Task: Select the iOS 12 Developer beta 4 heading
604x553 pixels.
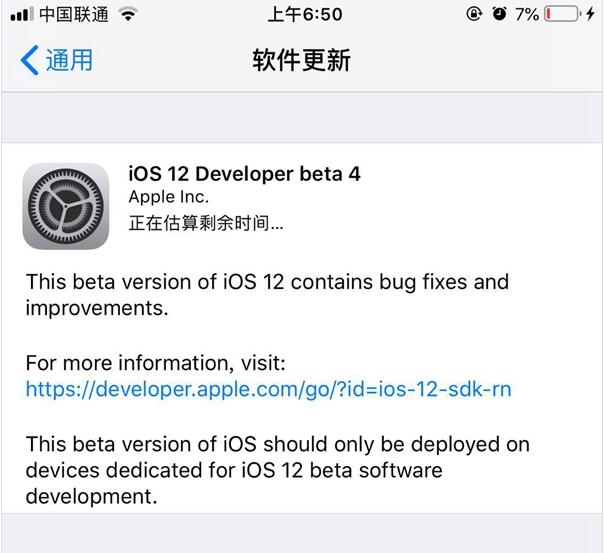Action: coord(244,174)
